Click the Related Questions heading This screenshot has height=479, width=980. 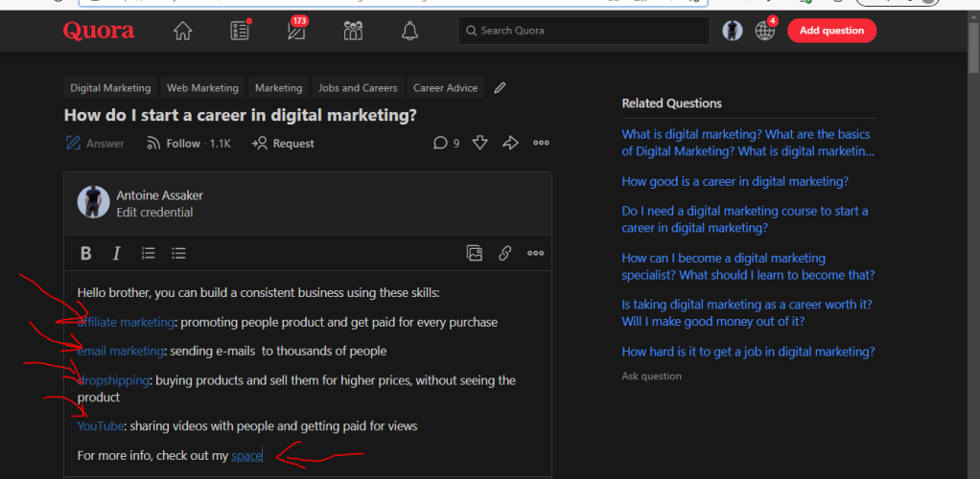click(x=671, y=103)
